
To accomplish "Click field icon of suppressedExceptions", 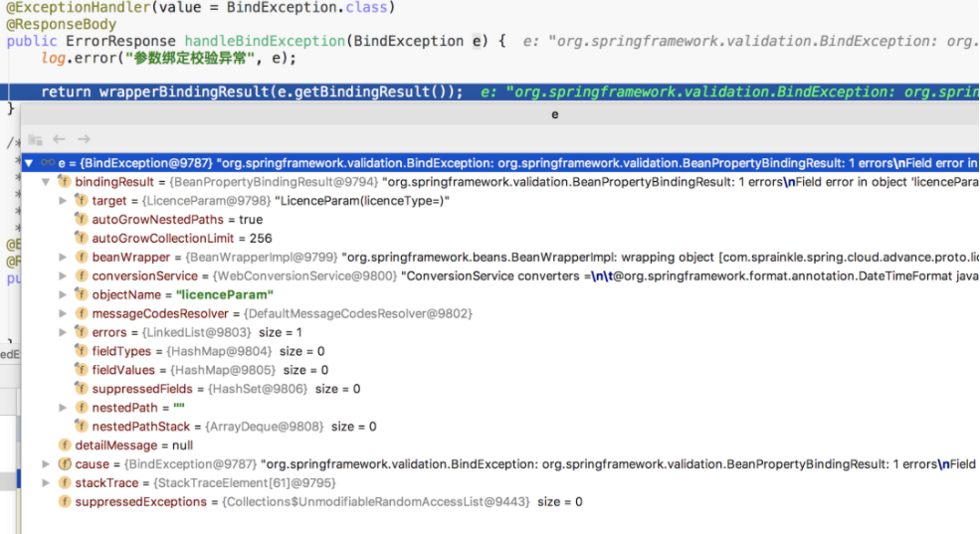I will click(x=65, y=501).
